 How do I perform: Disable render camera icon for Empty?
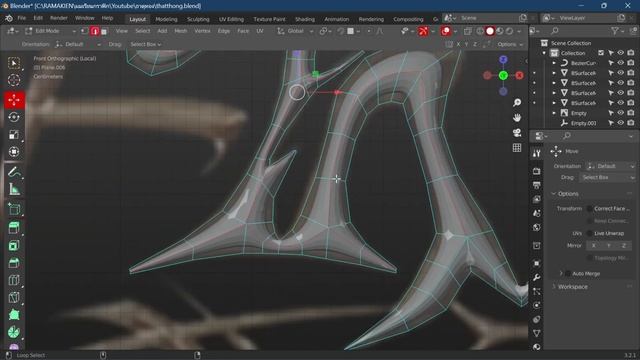click(x=631, y=113)
